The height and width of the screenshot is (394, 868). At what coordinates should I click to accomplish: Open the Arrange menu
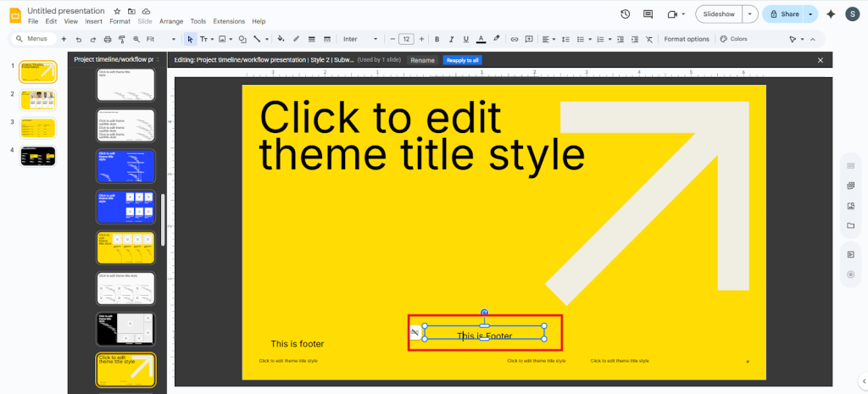click(x=171, y=21)
